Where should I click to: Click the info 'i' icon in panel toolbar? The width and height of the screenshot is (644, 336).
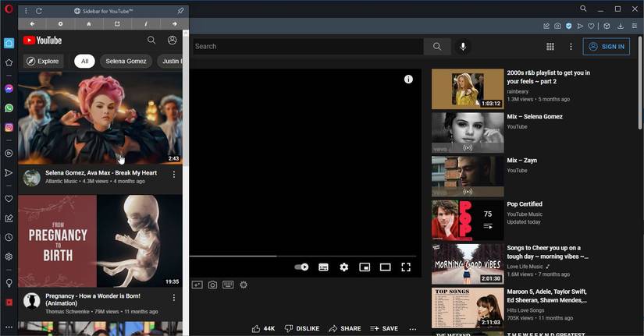(x=146, y=24)
